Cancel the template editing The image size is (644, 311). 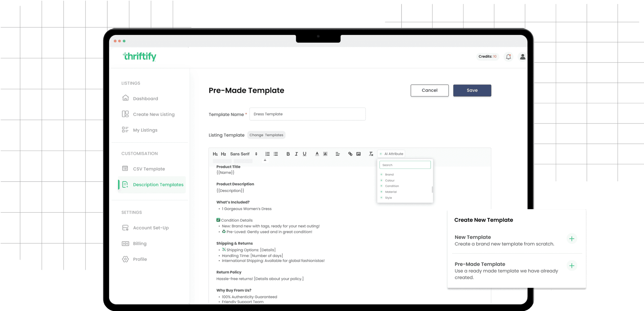429,90
